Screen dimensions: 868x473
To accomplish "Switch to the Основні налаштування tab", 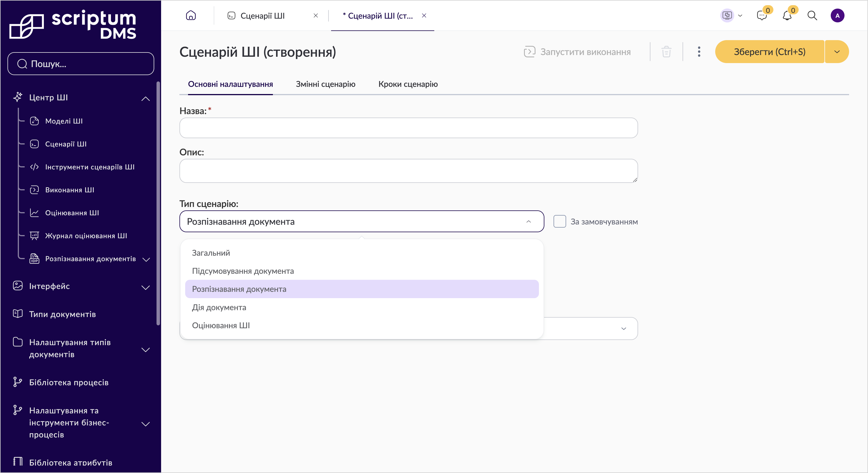I will (230, 84).
